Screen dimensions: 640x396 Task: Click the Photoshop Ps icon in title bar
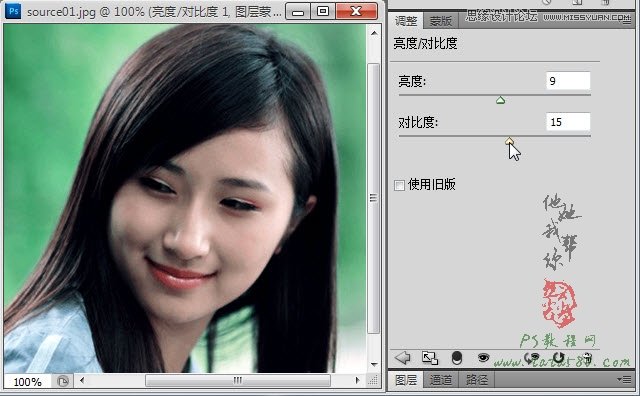13,11
